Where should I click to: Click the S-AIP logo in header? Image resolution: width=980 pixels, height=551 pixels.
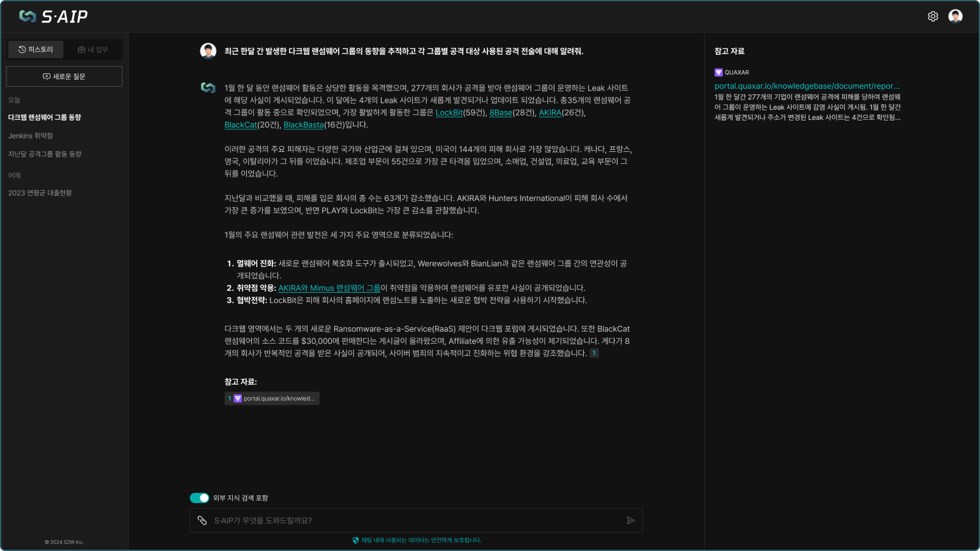pyautogui.click(x=54, y=17)
